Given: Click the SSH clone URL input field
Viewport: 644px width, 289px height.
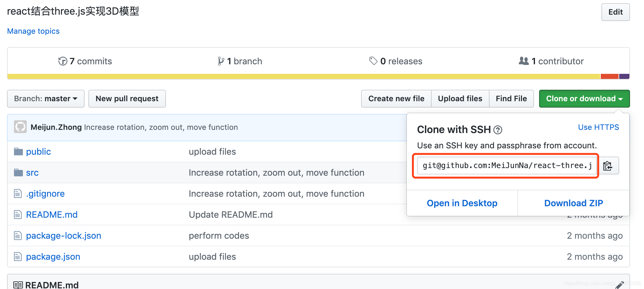Looking at the screenshot, I should pyautogui.click(x=507, y=166).
